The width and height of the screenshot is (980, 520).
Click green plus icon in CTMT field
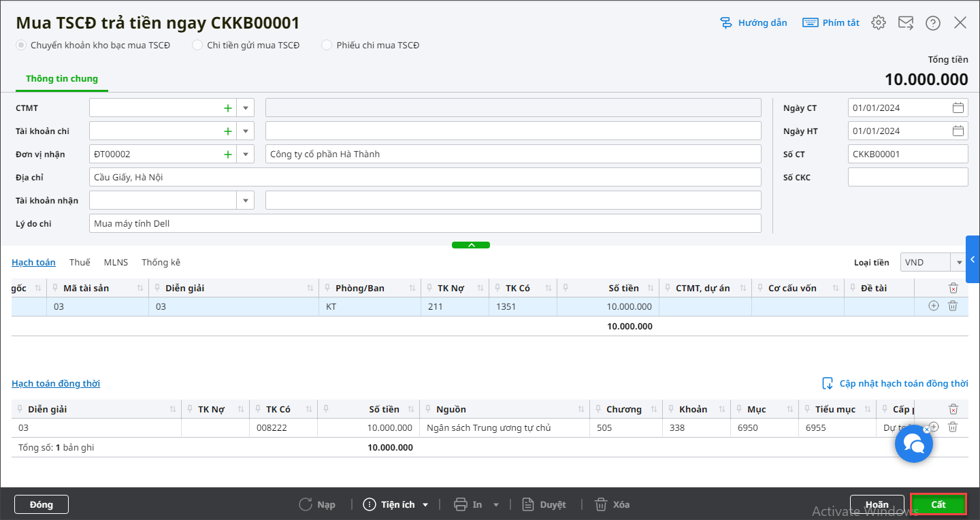click(x=227, y=108)
